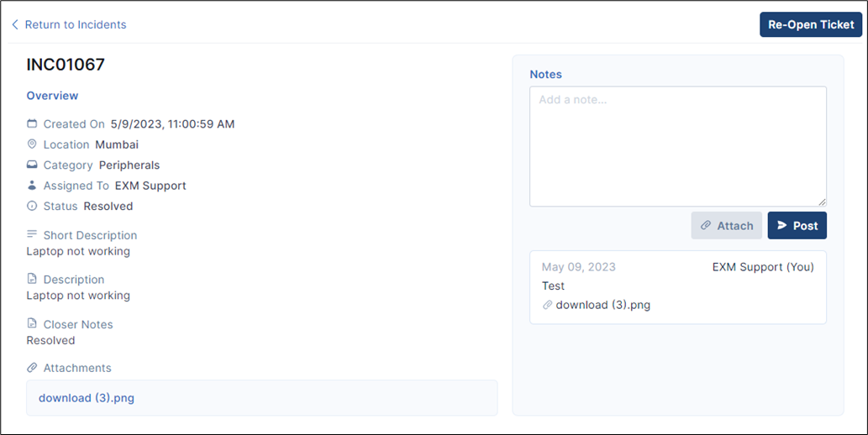Post the note with the Post button
868x435 pixels.
(x=797, y=225)
